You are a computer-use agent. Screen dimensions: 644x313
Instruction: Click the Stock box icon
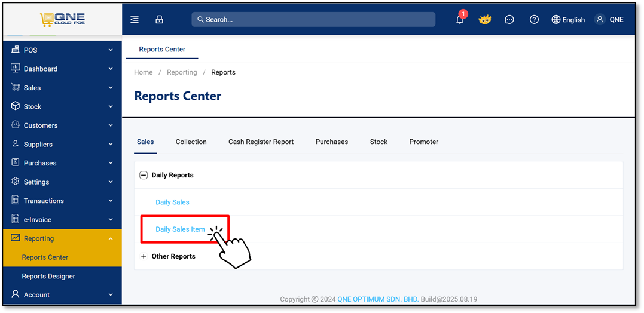point(15,106)
